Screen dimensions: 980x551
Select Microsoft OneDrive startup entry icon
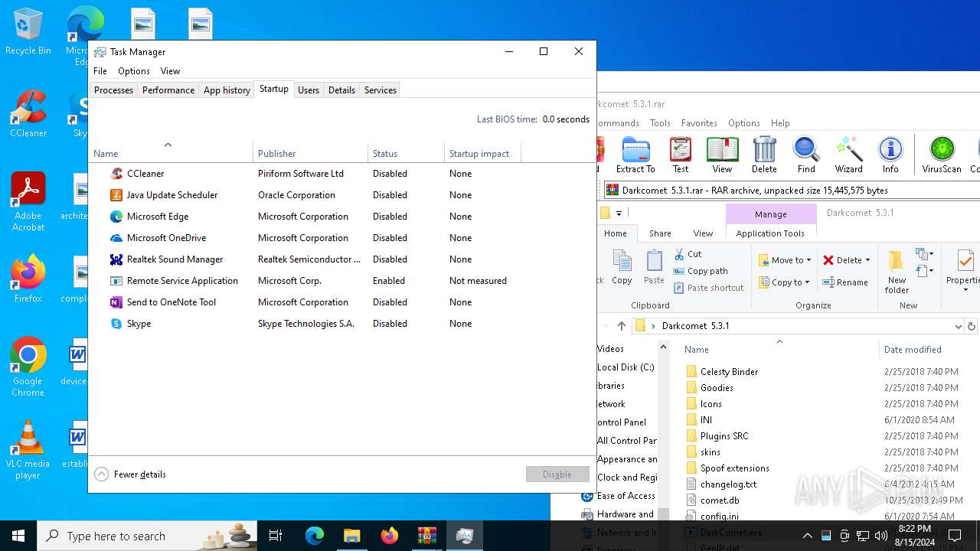116,238
